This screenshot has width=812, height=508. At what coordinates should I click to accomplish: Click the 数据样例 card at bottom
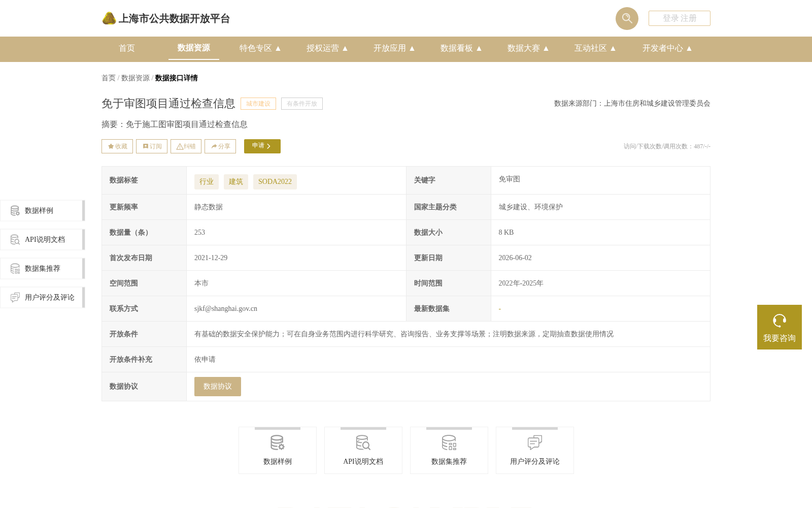tap(278, 451)
